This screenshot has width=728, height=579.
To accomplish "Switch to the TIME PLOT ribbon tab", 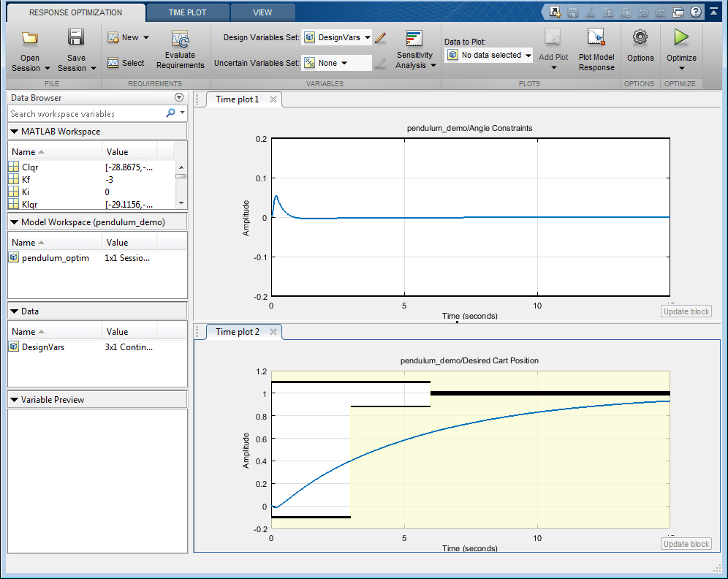I will click(187, 12).
